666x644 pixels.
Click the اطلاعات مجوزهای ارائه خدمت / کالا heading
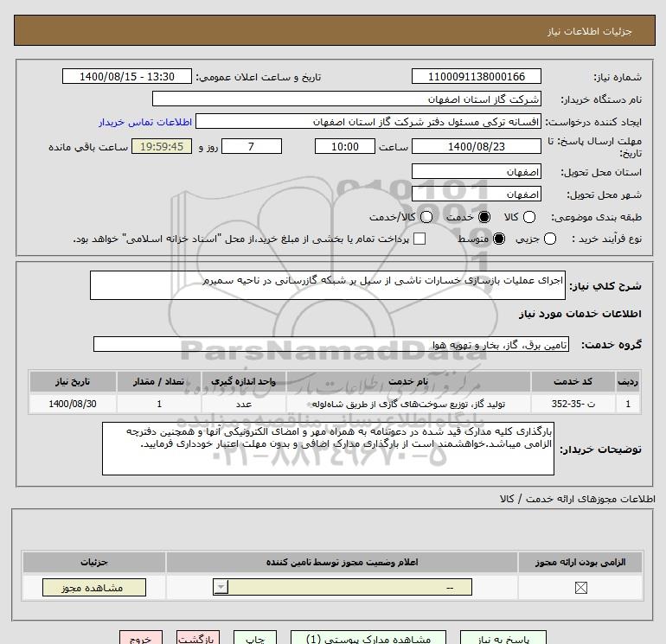click(x=578, y=499)
